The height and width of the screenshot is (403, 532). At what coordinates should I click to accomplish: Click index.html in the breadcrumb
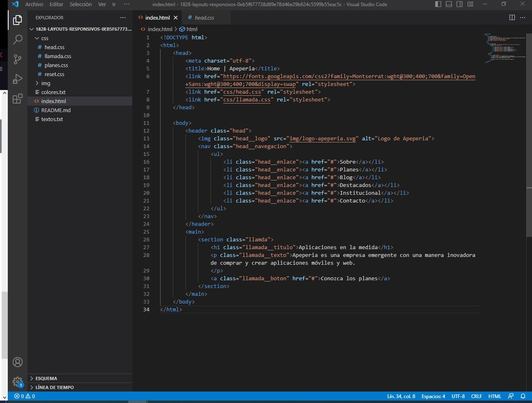click(156, 29)
